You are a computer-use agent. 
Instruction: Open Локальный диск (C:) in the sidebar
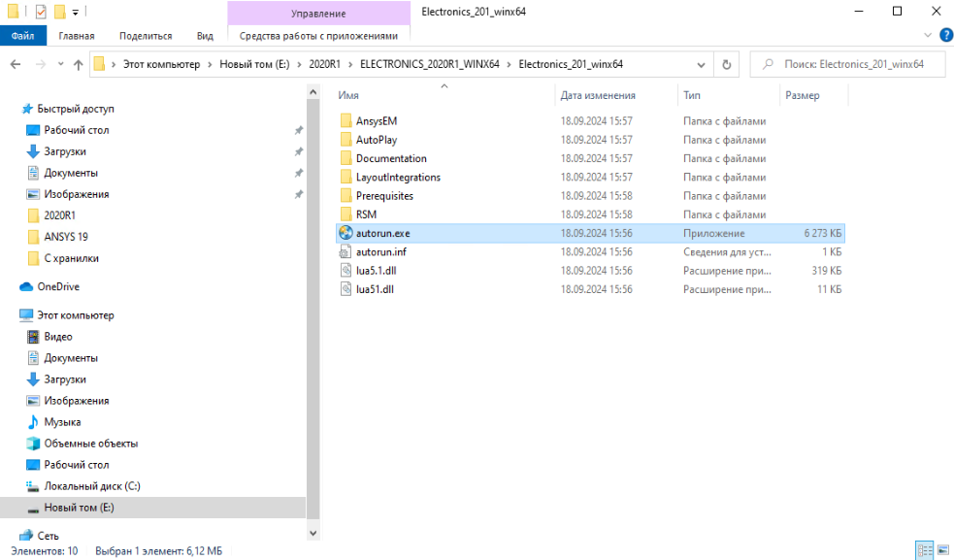(92, 486)
